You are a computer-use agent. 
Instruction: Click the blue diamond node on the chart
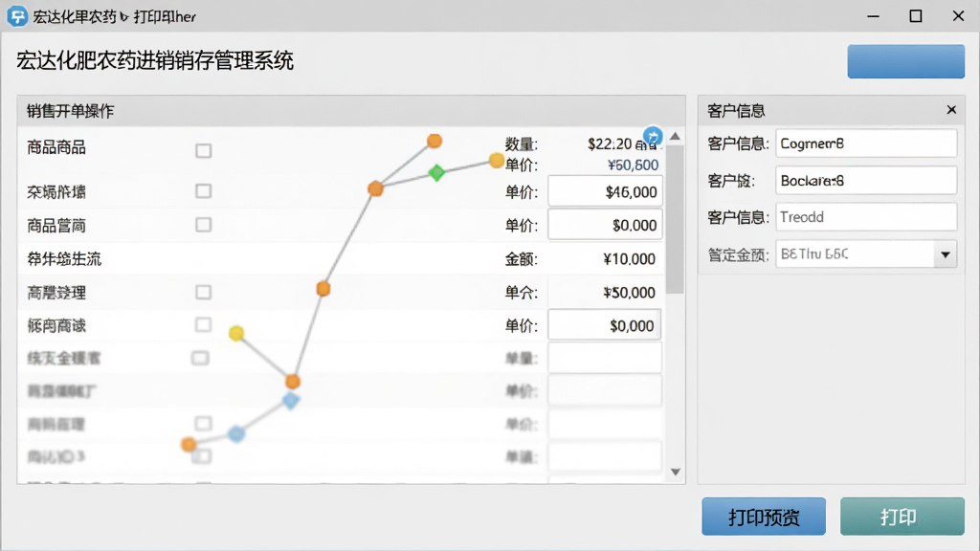[x=291, y=401]
